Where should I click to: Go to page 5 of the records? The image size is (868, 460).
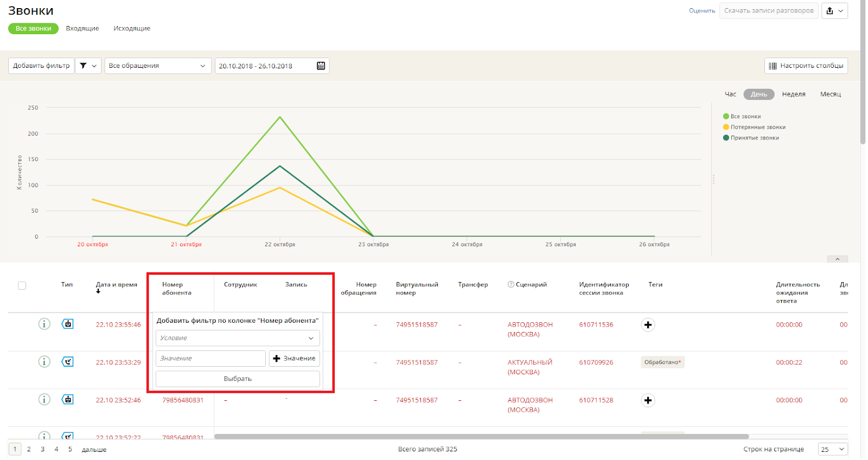(70, 449)
